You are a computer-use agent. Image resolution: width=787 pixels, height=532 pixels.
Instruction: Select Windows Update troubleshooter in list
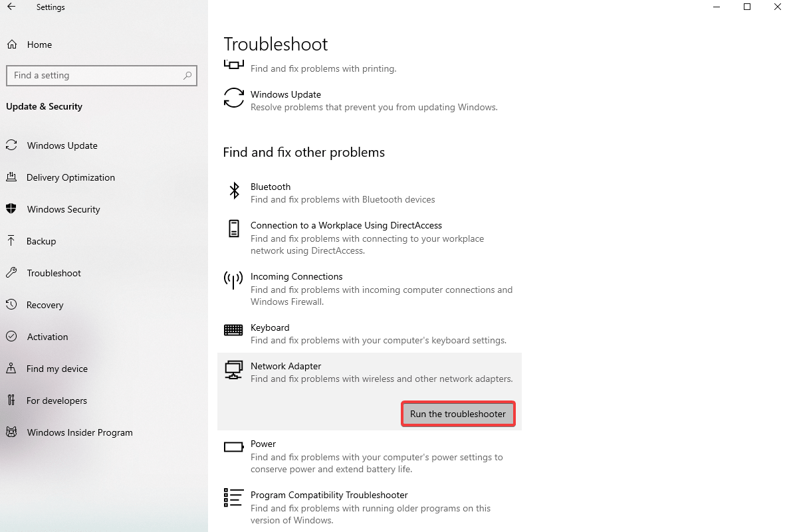tap(370, 100)
